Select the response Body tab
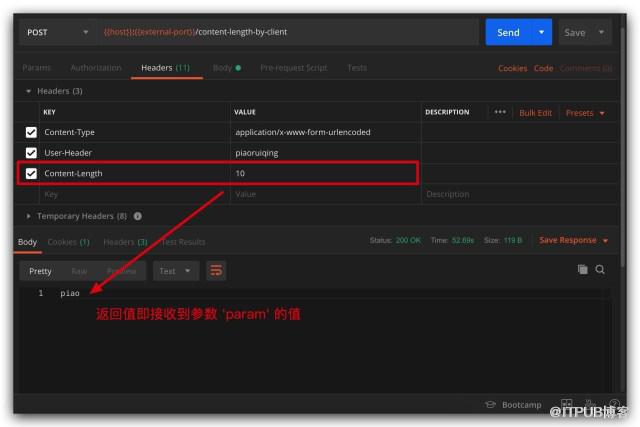The width and height of the screenshot is (640, 427). pos(27,242)
